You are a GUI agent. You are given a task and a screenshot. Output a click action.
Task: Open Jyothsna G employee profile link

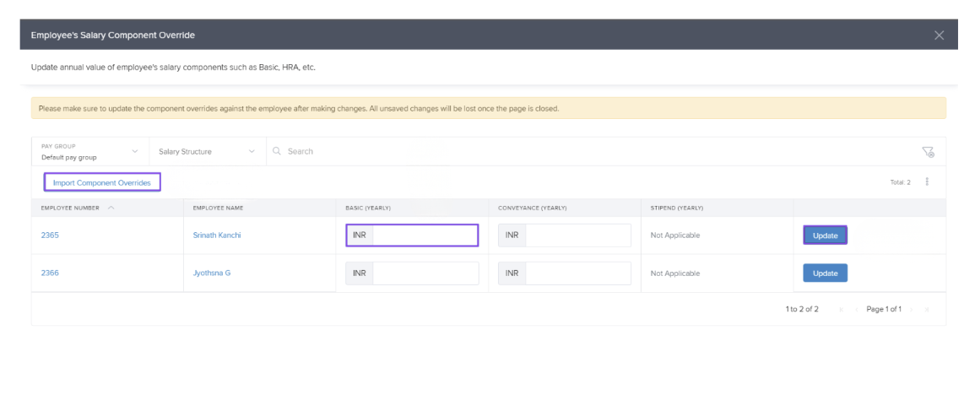coord(211,273)
